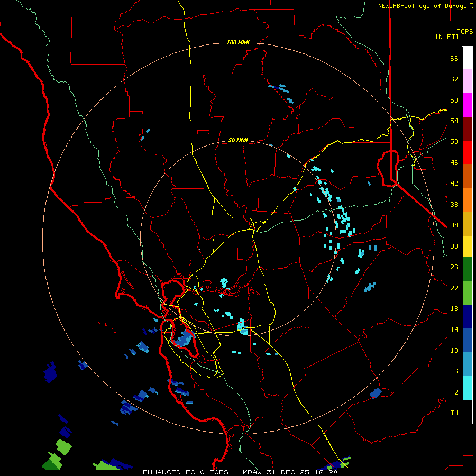This screenshot has width=476, height=476.
Task: Click the white swatch in the tops legend
Action: [467, 58]
